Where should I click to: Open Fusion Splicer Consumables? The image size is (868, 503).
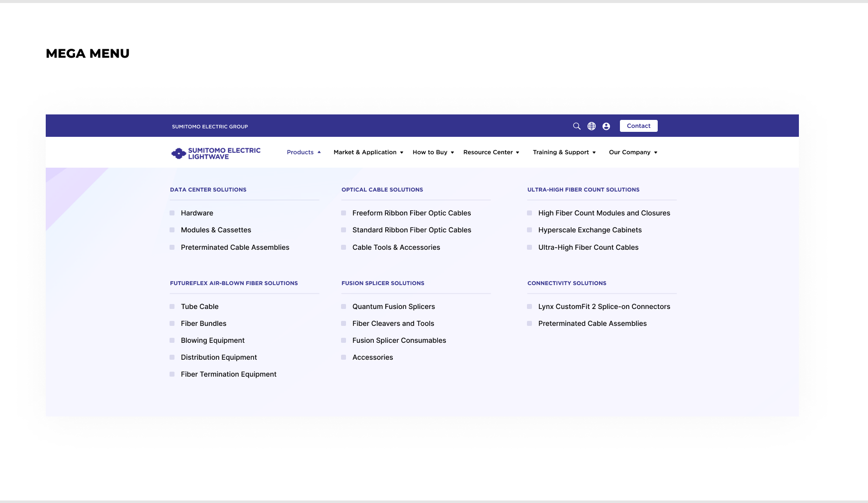(399, 340)
